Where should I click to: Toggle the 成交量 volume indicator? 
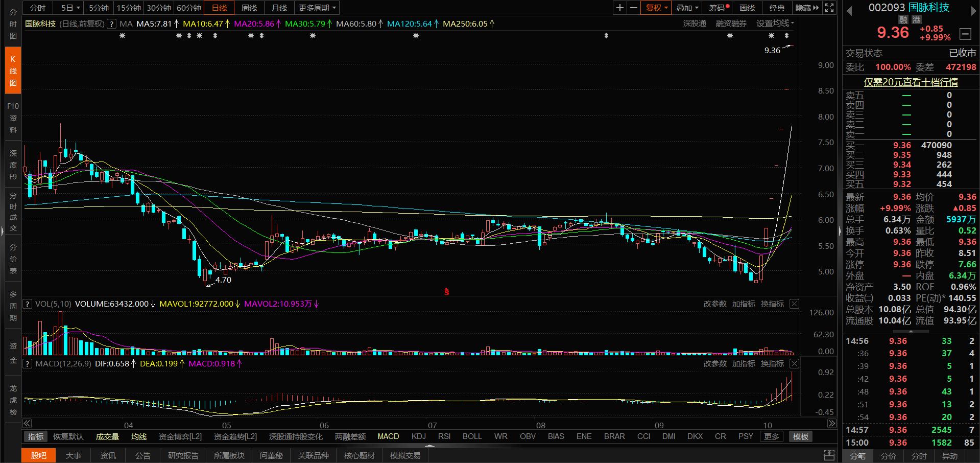pos(107,436)
